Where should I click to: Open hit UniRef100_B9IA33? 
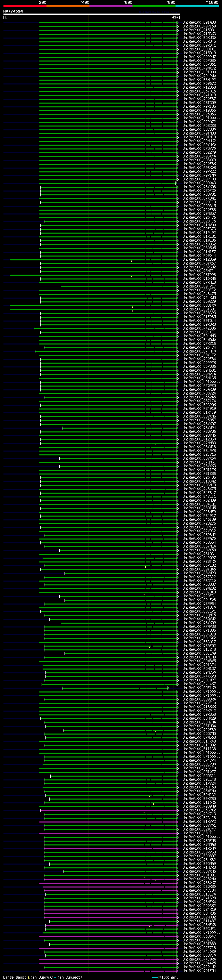(199, 23)
